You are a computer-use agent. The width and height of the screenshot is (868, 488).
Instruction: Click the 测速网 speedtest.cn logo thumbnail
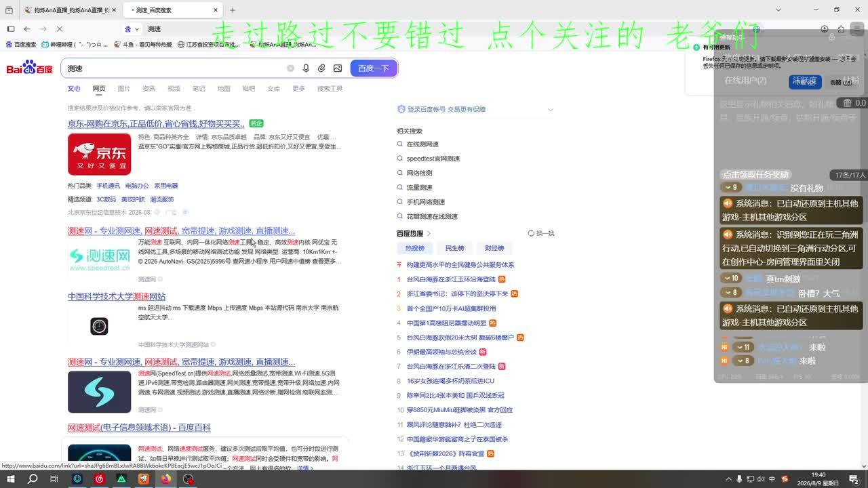tap(99, 257)
